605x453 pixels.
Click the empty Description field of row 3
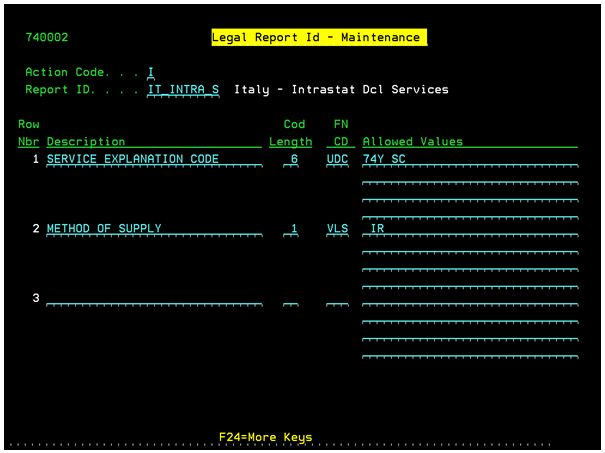coord(154,299)
